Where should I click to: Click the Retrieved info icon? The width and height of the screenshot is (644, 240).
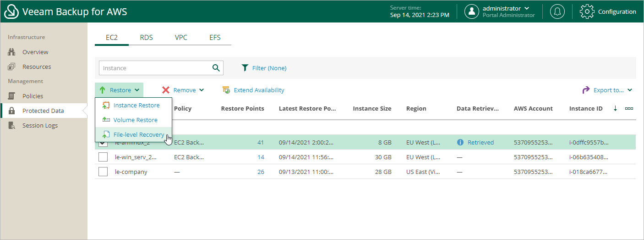pos(460,143)
